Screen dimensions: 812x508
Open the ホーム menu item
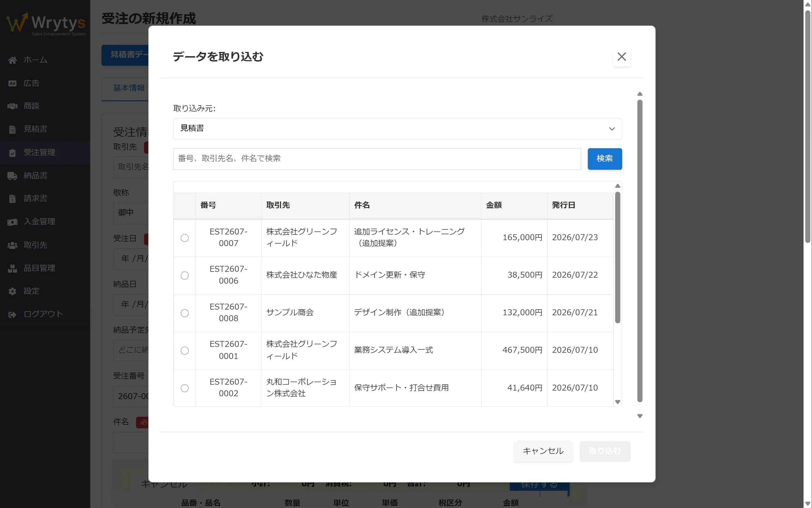[45, 60]
